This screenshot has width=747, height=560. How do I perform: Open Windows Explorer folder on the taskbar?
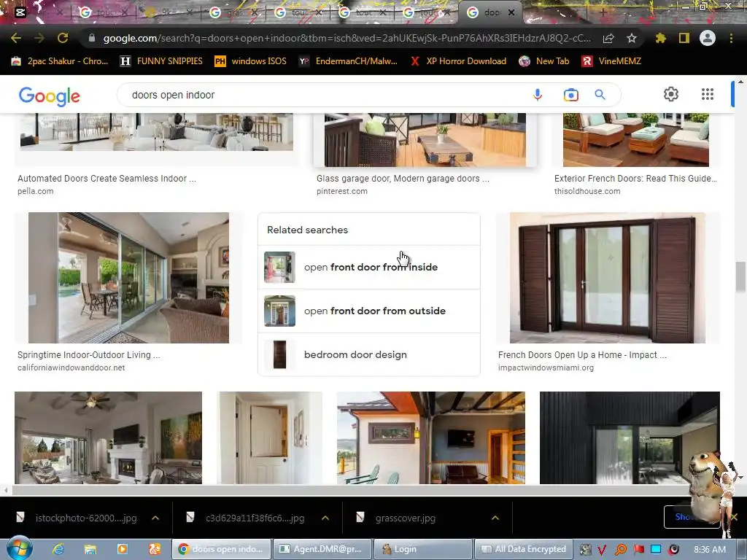(90, 549)
